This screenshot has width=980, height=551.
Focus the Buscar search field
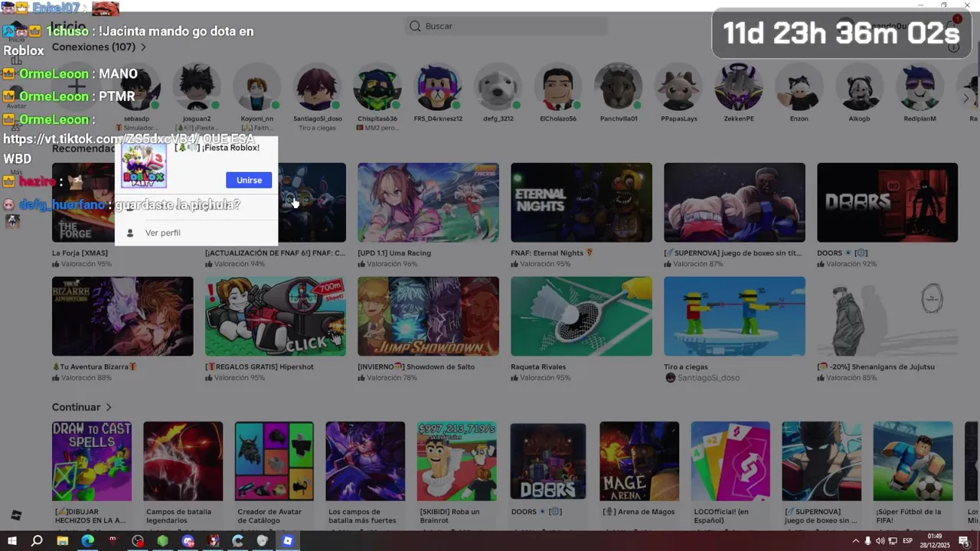pos(506,26)
